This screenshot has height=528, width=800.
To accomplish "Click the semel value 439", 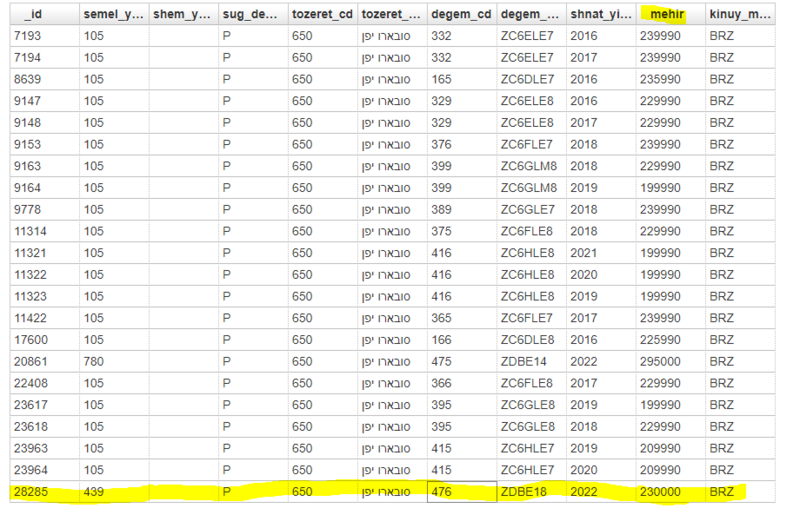I will pyautogui.click(x=114, y=492).
